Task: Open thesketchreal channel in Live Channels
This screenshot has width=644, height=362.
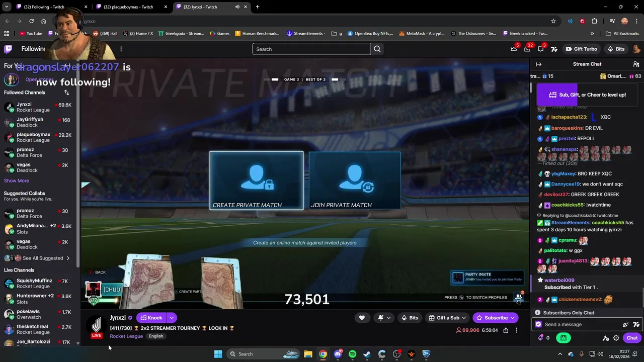Action: click(x=39, y=329)
